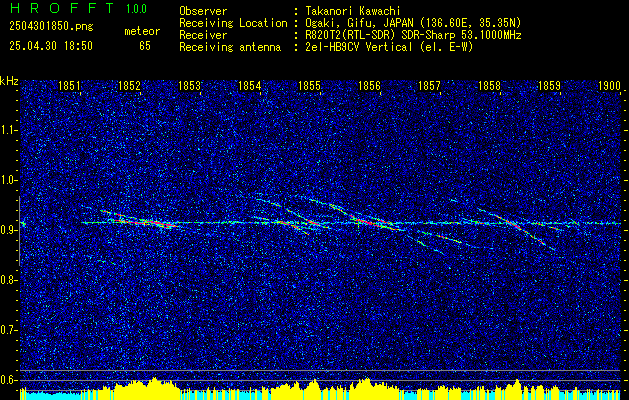Click the meteor count value 65
The image size is (629, 400).
pyautogui.click(x=145, y=46)
